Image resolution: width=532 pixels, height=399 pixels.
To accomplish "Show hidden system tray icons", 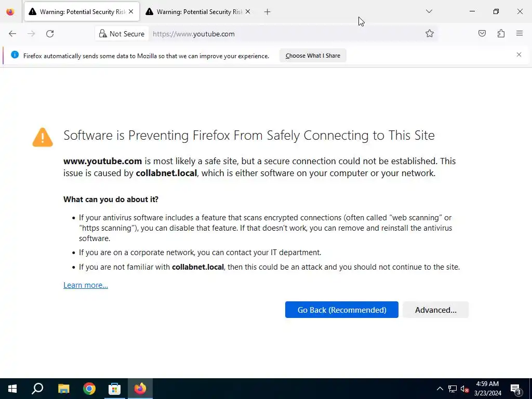I will (x=440, y=389).
